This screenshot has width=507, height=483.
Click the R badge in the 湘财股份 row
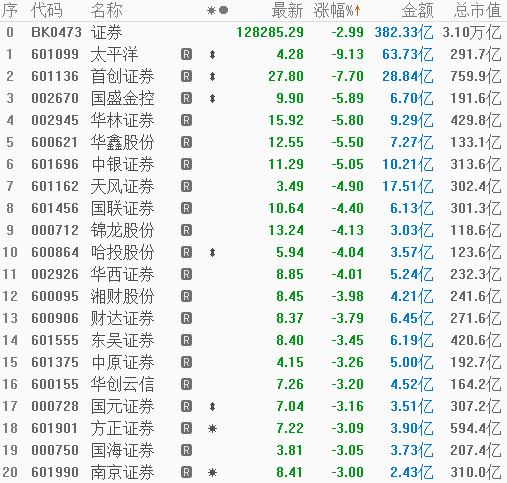click(x=186, y=296)
